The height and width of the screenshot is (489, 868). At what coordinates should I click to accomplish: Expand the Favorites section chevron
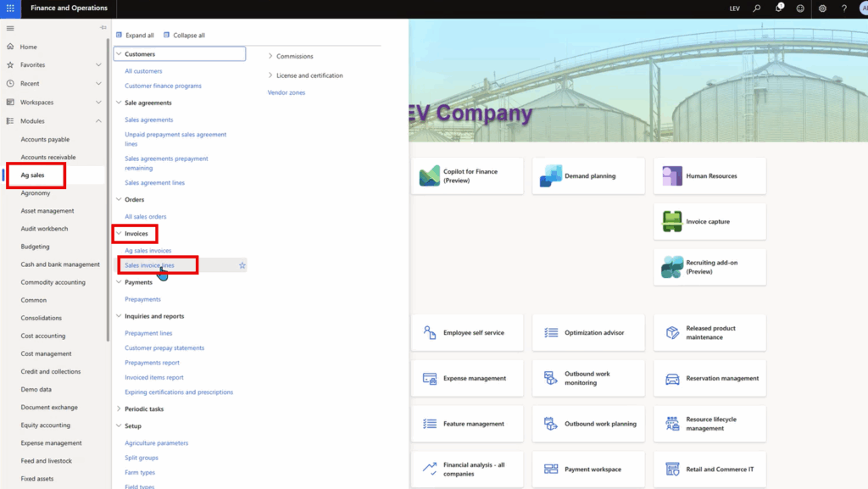tap(98, 64)
